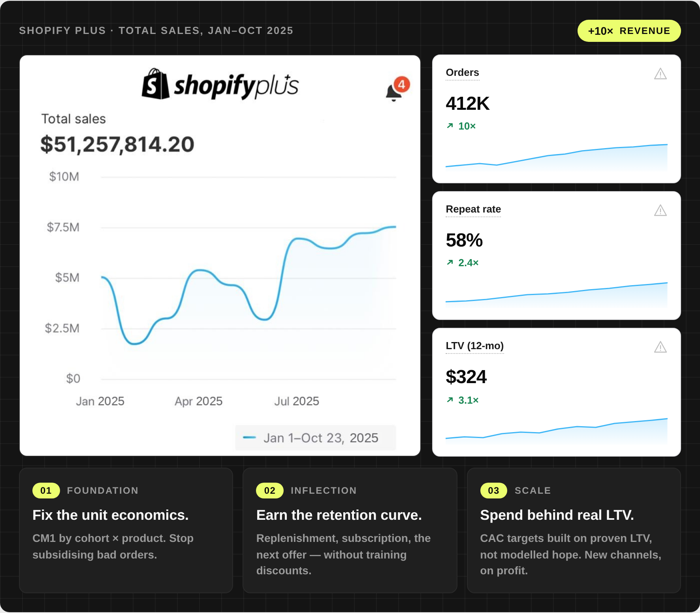Click the Jan 2025 axis label
Image resolution: width=700 pixels, height=613 pixels.
pos(100,401)
